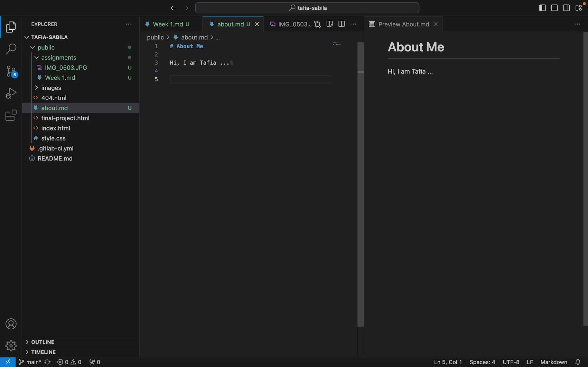588x367 pixels.
Task: Change indentation via Spaces: 4
Action: 482,362
